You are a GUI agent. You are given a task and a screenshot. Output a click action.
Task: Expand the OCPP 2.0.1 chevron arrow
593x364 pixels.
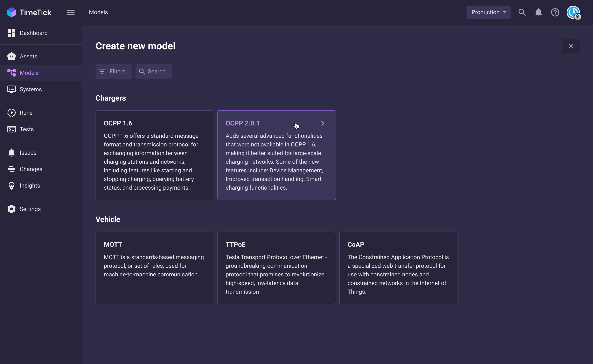pos(323,124)
